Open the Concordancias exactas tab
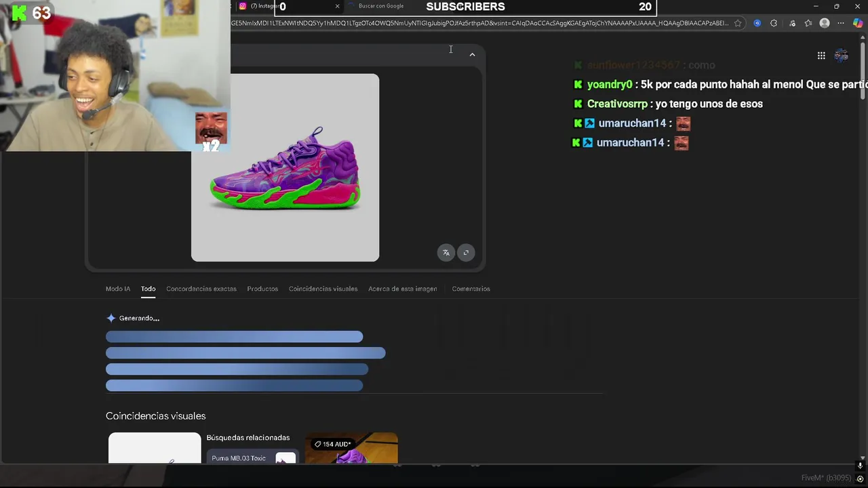 201,289
